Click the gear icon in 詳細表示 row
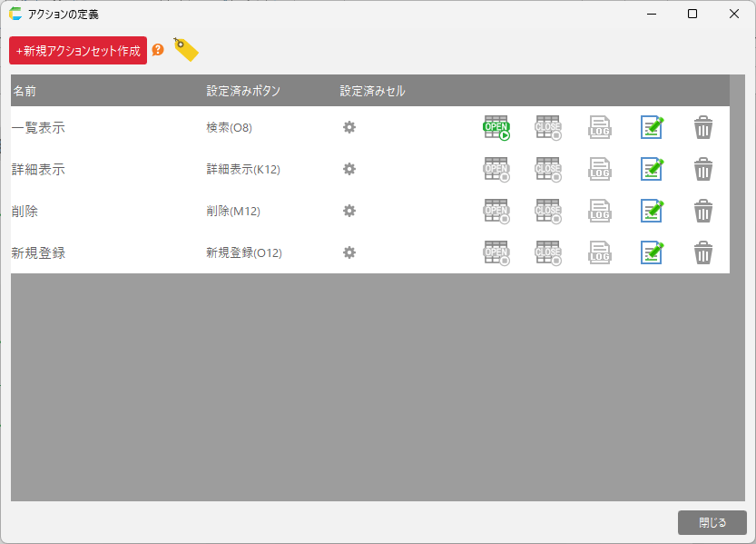This screenshot has width=756, height=544. coord(349,170)
